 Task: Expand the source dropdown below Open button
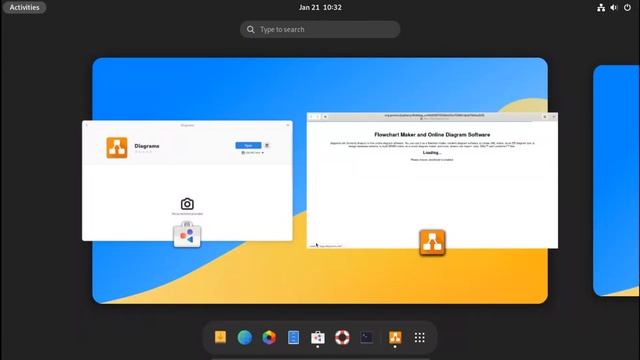pos(253,153)
